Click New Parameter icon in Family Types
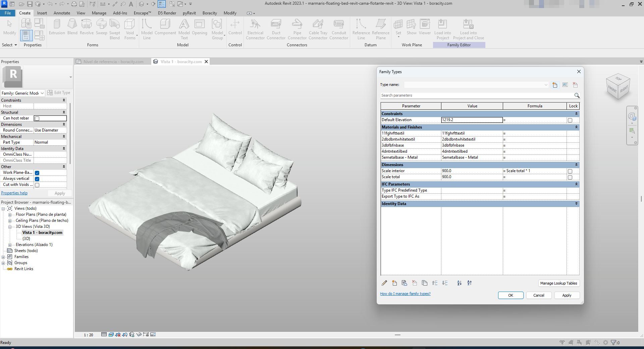Viewport: 644px width, 349px height. point(394,283)
